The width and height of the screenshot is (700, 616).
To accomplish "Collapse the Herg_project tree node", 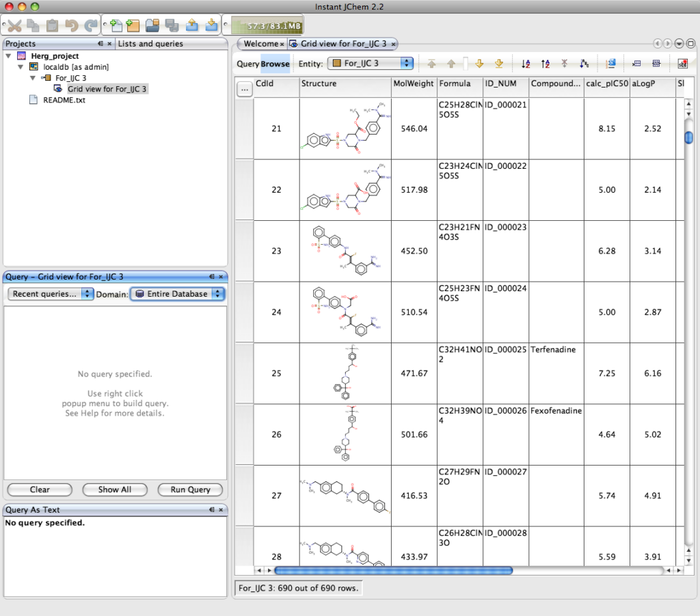I will click(x=8, y=55).
